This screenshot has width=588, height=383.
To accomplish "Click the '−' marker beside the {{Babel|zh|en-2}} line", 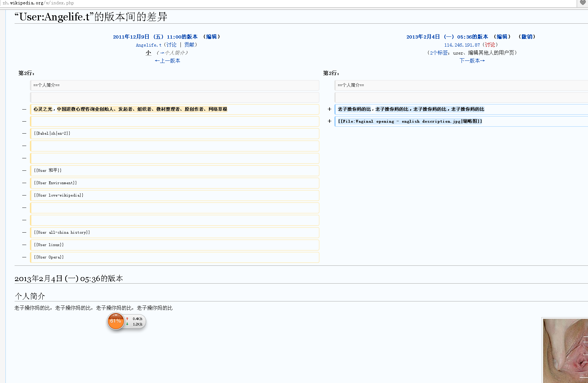I will tap(24, 133).
